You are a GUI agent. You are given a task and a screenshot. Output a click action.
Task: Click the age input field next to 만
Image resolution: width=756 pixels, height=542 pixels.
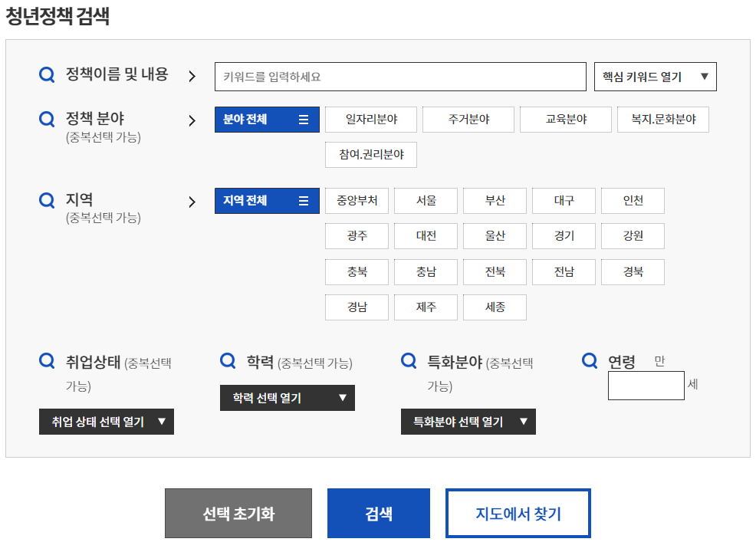[646, 385]
